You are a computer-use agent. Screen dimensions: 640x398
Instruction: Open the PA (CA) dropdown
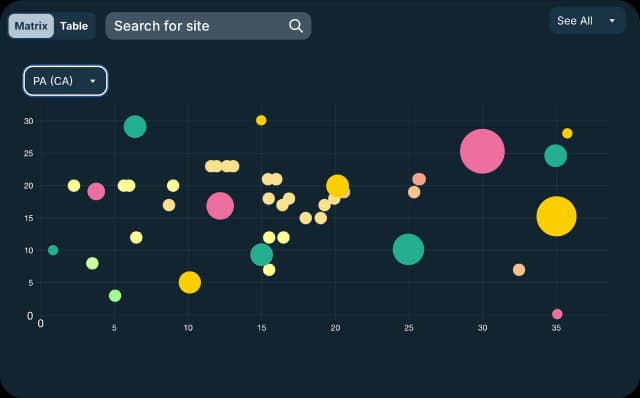click(65, 81)
